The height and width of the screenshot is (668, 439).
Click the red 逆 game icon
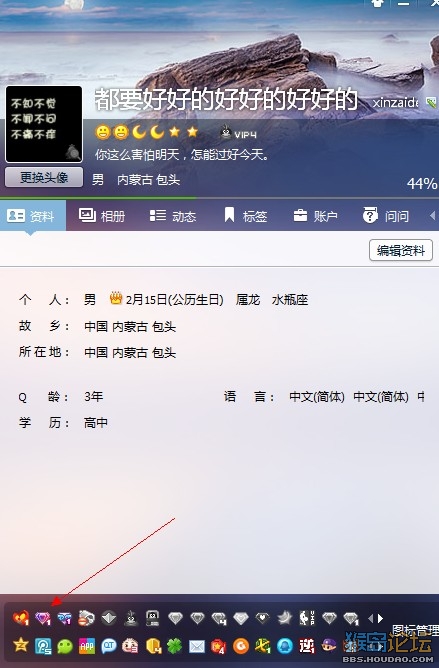coord(307,646)
